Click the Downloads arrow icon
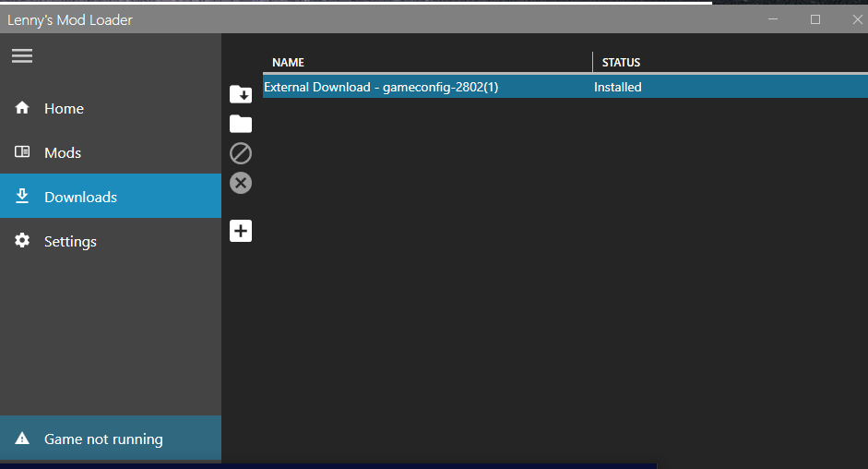 click(x=22, y=197)
